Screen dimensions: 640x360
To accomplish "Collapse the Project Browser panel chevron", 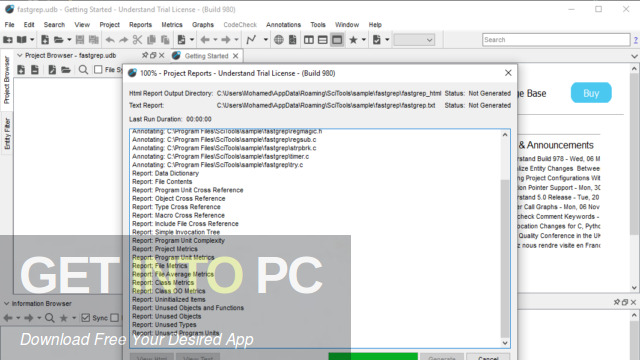I will click(x=20, y=55).
